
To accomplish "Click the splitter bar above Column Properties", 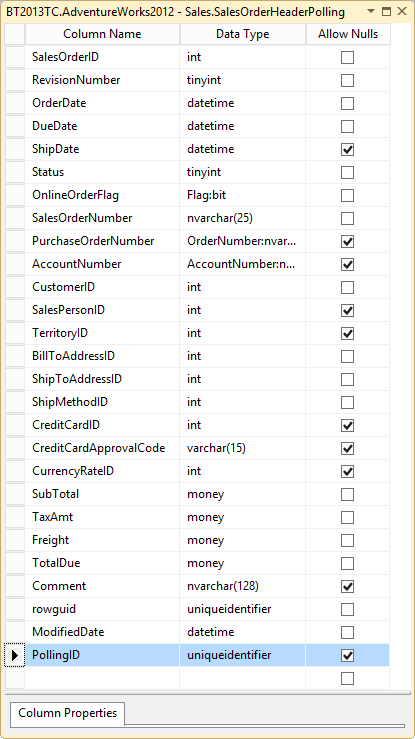I will point(207,693).
